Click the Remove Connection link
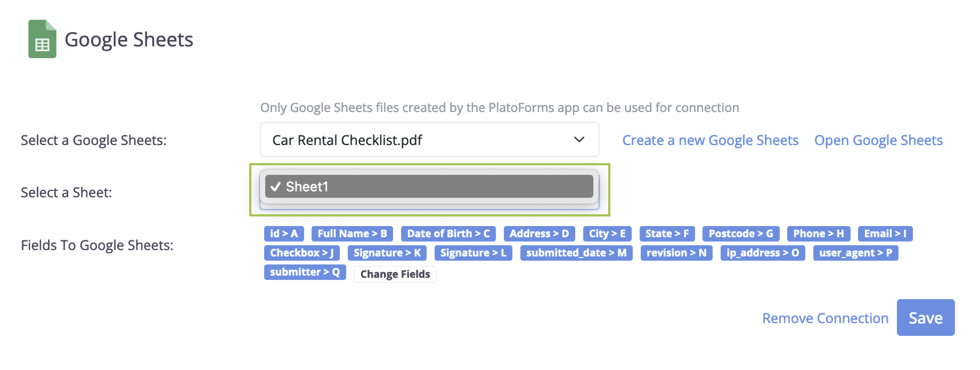 (825, 318)
